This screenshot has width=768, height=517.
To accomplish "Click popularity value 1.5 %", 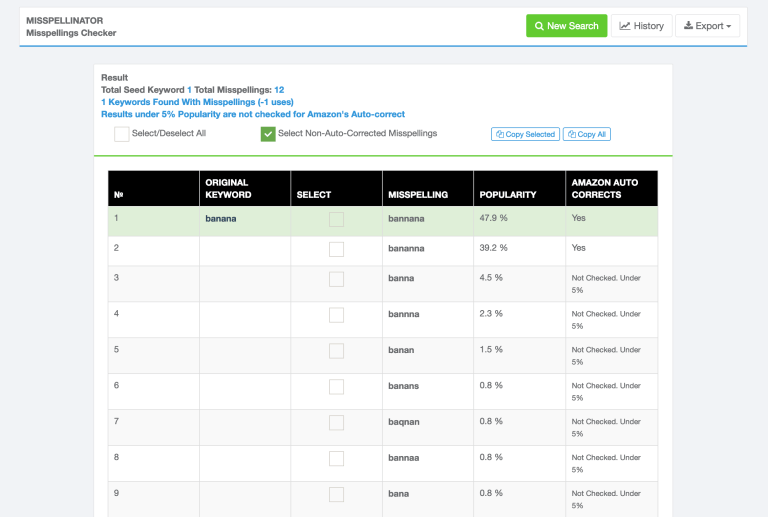I will (491, 350).
